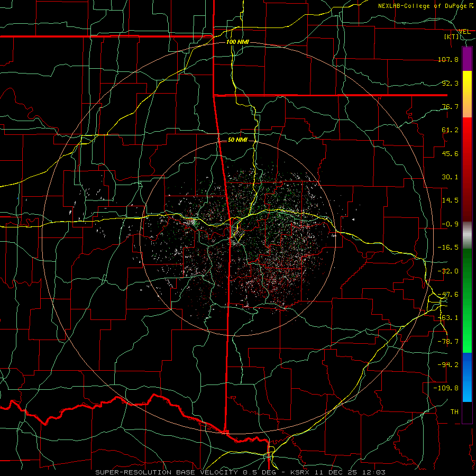Select the 30.1 scale value
476x476 pixels.
(450, 177)
